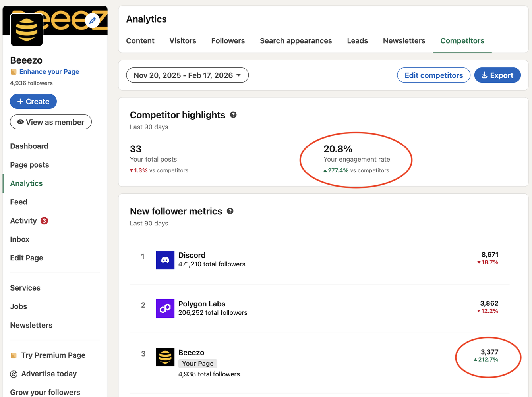This screenshot has width=532, height=397.
Task: Open the Nov 20, 2025 - Feb 17, 2026 date range dropdown
Action: [x=187, y=75]
